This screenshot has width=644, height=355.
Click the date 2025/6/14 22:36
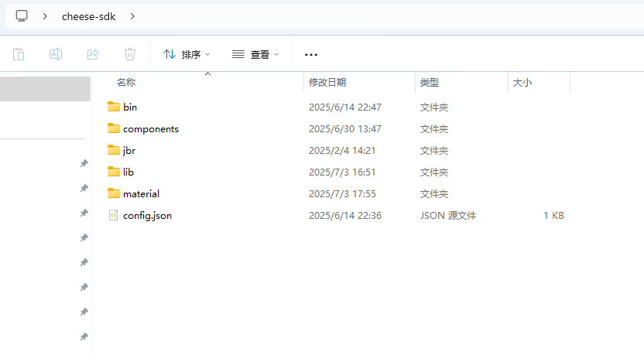345,216
